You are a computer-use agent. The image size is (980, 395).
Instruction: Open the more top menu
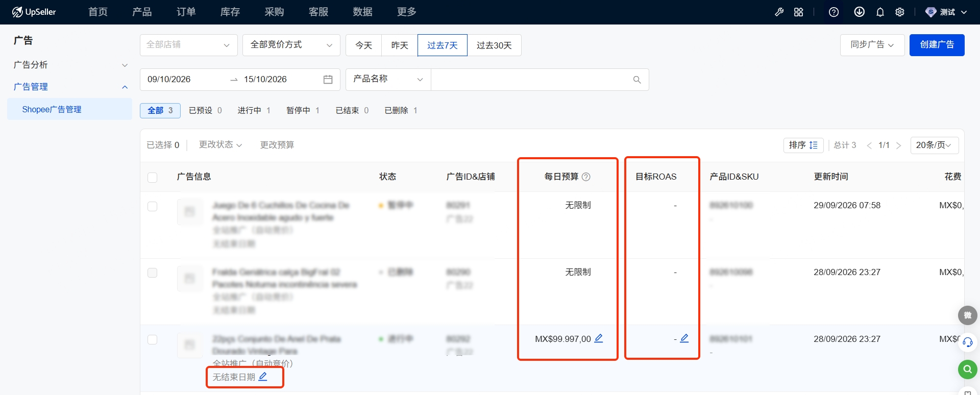tap(407, 12)
